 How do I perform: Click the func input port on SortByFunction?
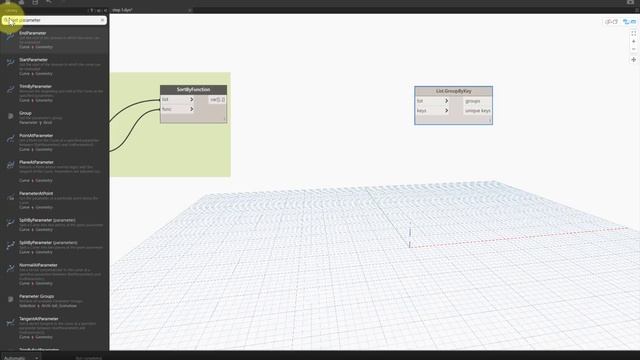pyautogui.click(x=177, y=109)
